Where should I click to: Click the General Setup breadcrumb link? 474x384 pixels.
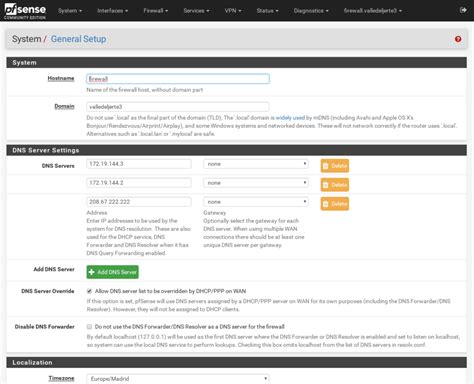[x=79, y=39]
